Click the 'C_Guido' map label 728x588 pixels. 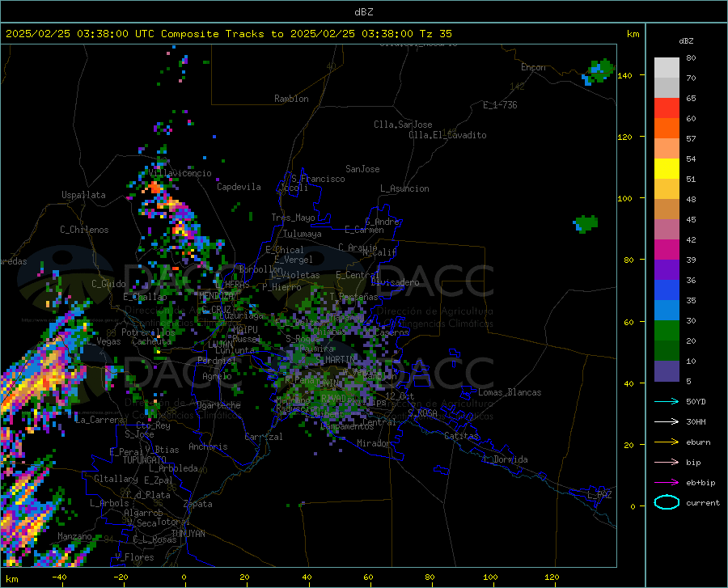pyautogui.click(x=108, y=284)
